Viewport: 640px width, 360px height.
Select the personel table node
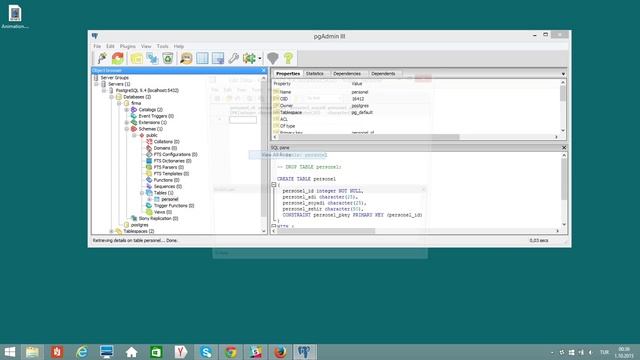click(170, 199)
